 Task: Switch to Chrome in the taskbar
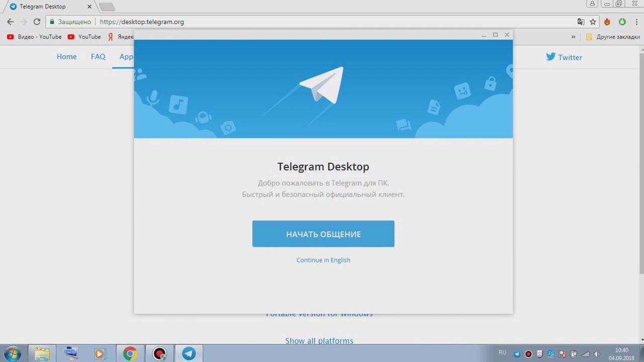[x=130, y=353]
